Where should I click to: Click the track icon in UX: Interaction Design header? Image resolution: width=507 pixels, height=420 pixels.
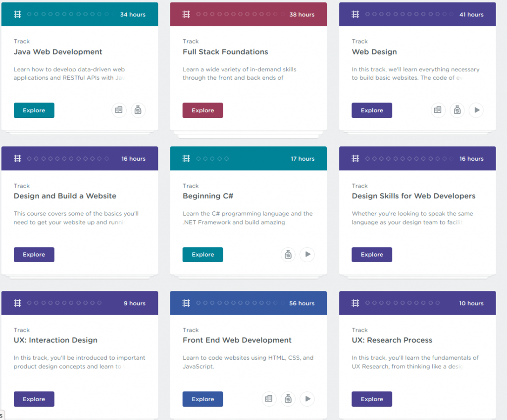tap(17, 303)
